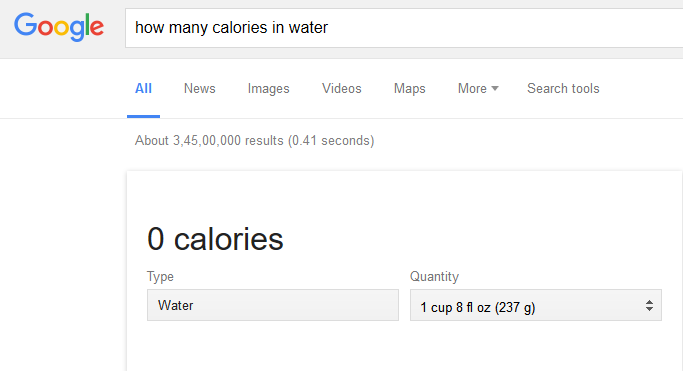Click the small arrow next to More
The height and width of the screenshot is (371, 683).
[x=495, y=88]
